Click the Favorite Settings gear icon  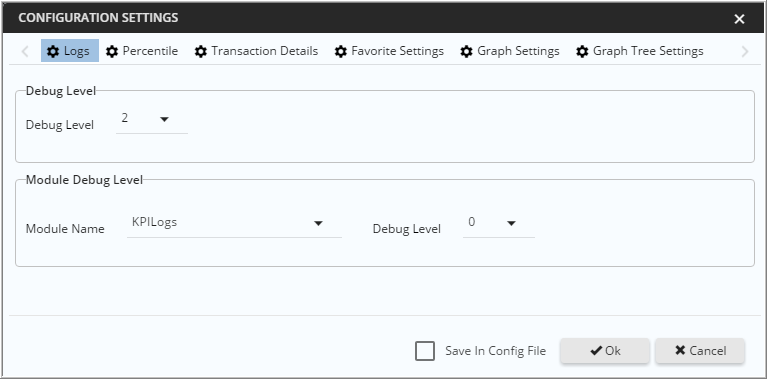340,51
